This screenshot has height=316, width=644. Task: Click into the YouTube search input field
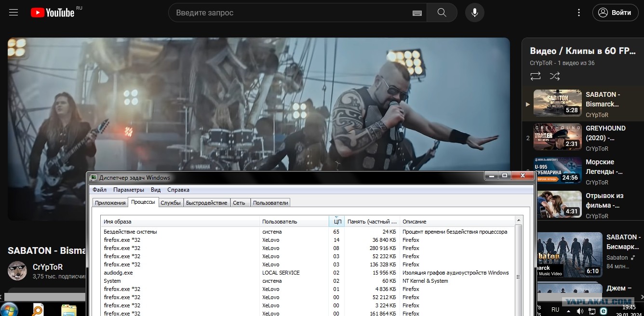(289, 13)
